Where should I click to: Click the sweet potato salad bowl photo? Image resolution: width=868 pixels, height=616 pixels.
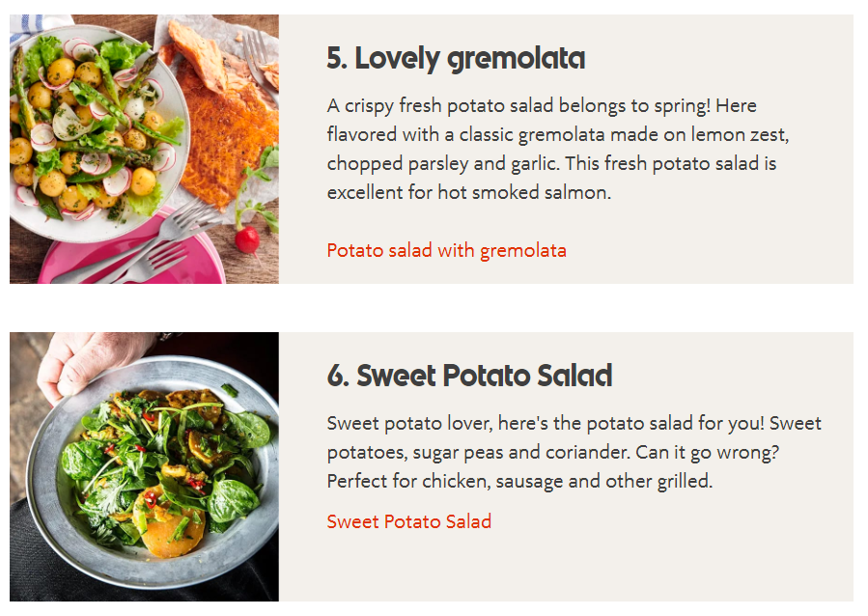[x=144, y=466]
